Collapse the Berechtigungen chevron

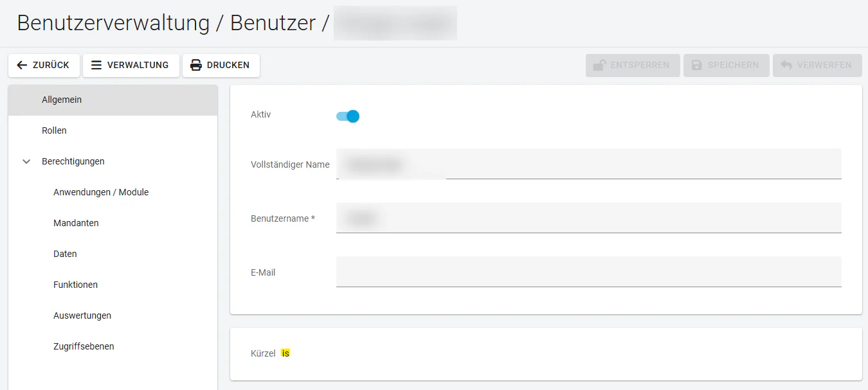click(26, 162)
